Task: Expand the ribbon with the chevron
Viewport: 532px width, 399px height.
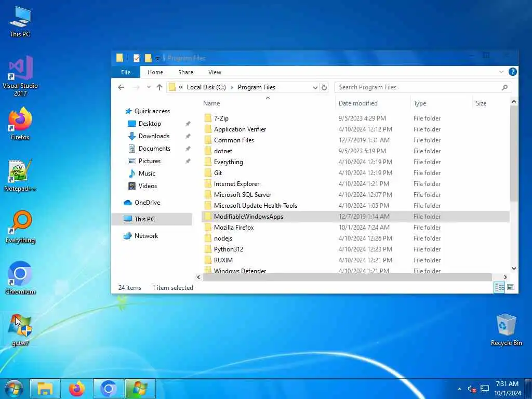Action: click(x=501, y=72)
